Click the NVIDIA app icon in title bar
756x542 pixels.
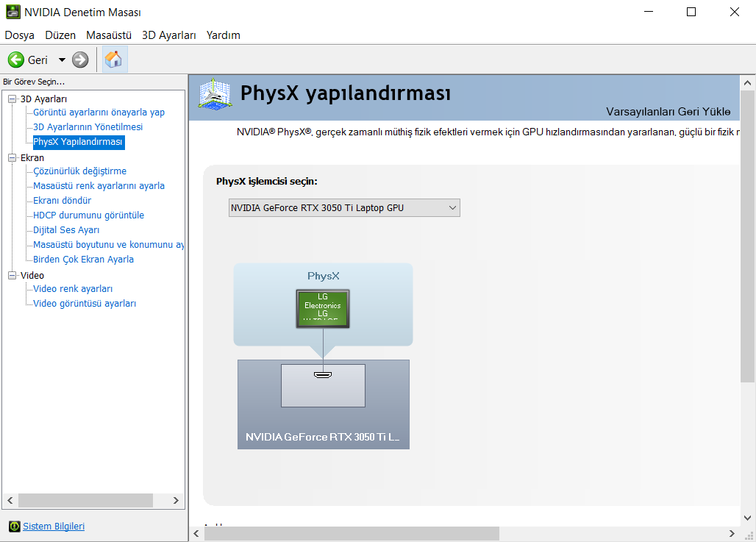(x=13, y=12)
